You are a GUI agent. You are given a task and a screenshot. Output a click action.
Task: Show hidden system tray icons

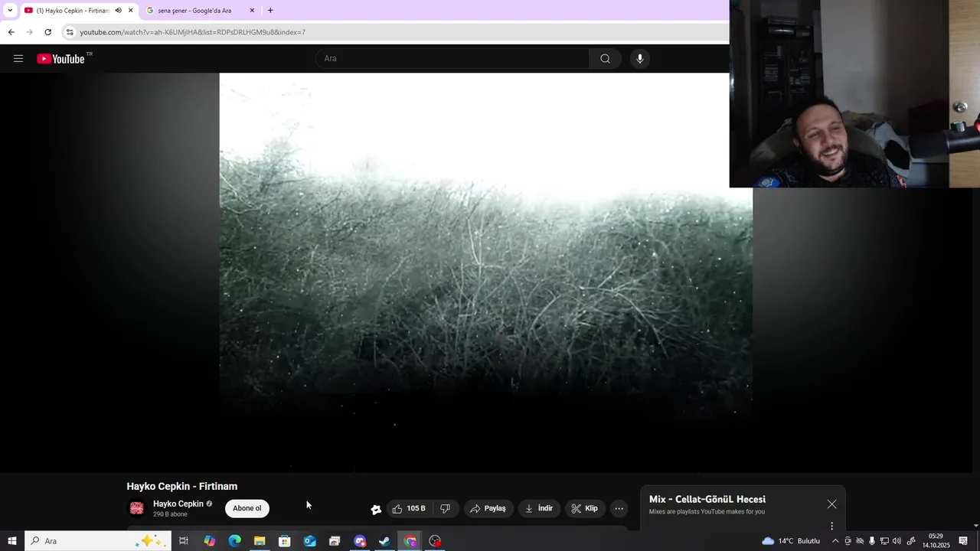pyautogui.click(x=835, y=541)
